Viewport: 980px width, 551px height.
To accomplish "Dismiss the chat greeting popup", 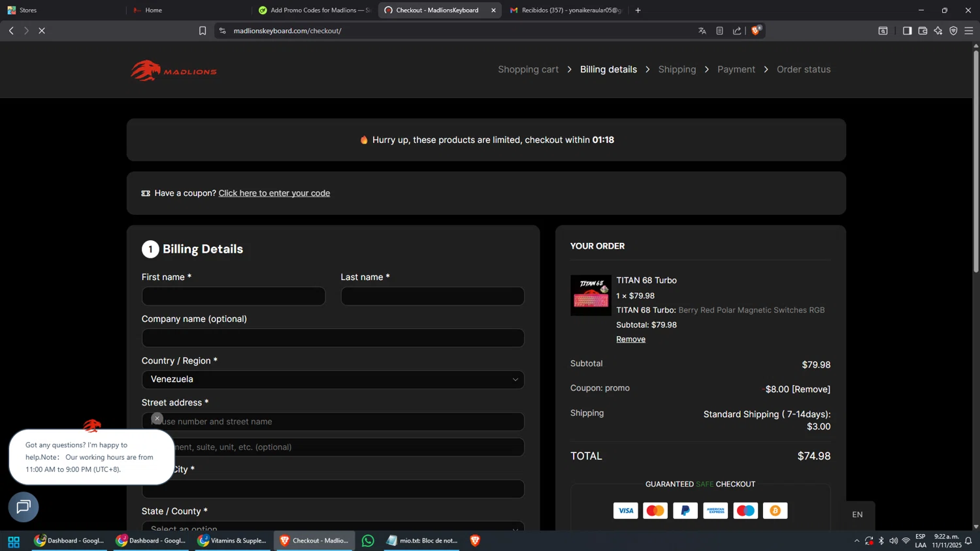I will pos(157,418).
